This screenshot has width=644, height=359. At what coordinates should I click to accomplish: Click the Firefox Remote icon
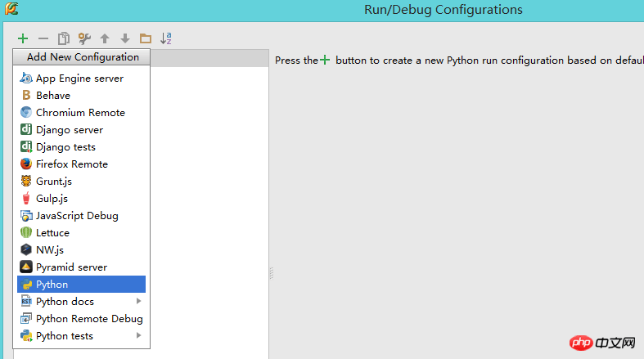click(x=26, y=164)
